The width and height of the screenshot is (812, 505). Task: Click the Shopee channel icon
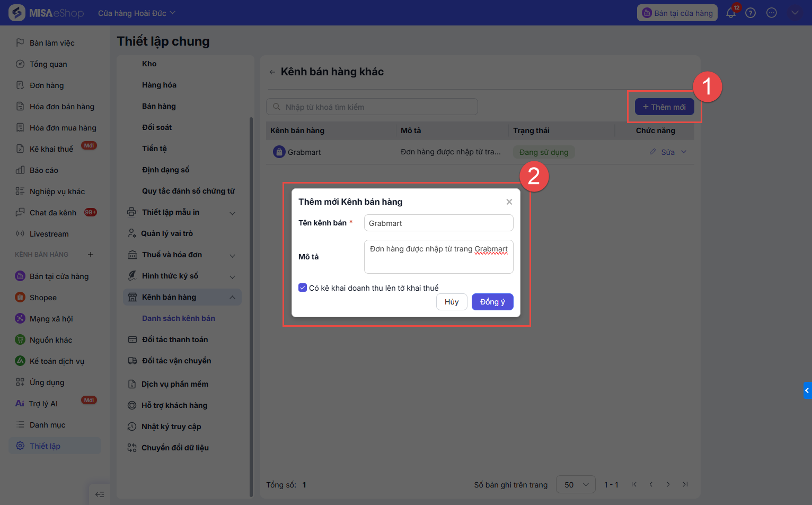pyautogui.click(x=20, y=297)
